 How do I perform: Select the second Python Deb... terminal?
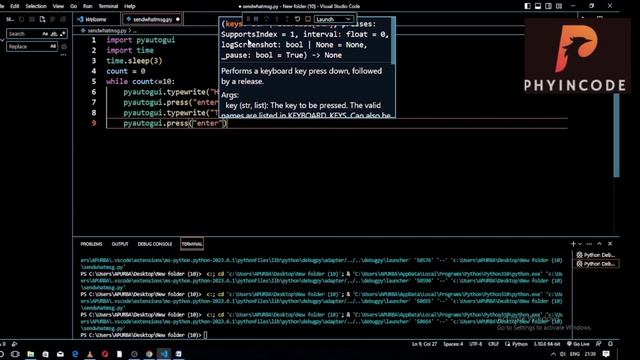coord(596,264)
